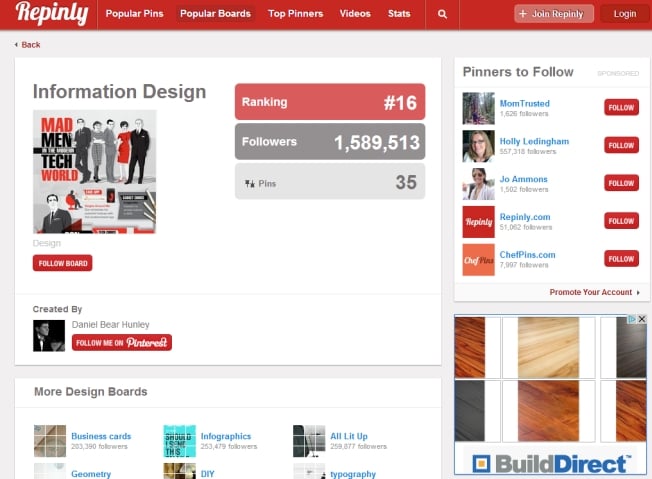Open the Geometry board link

click(x=91, y=474)
